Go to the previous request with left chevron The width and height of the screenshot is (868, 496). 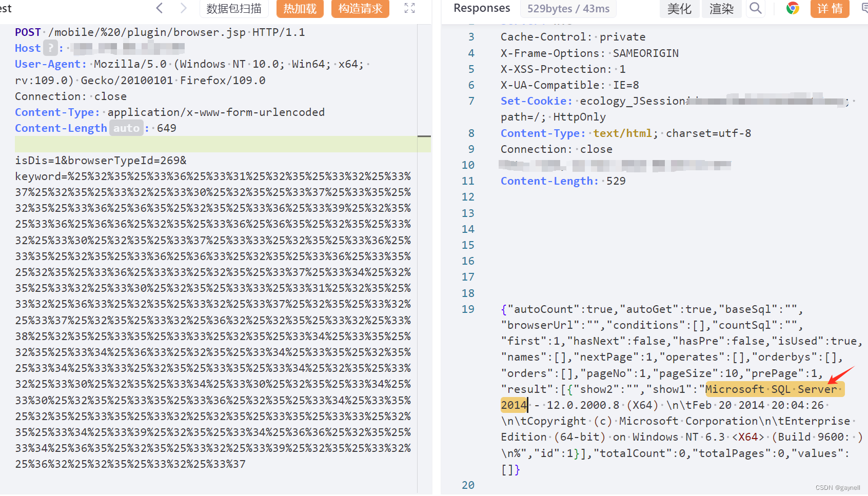point(160,8)
